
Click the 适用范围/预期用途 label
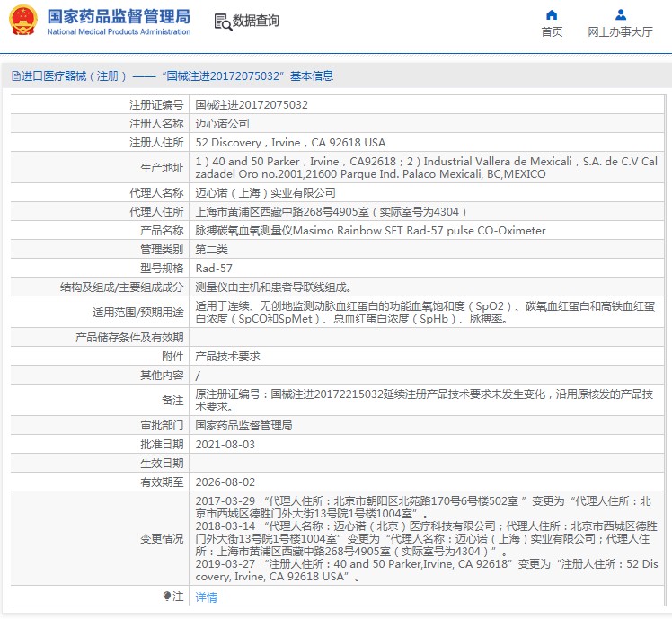(x=138, y=312)
